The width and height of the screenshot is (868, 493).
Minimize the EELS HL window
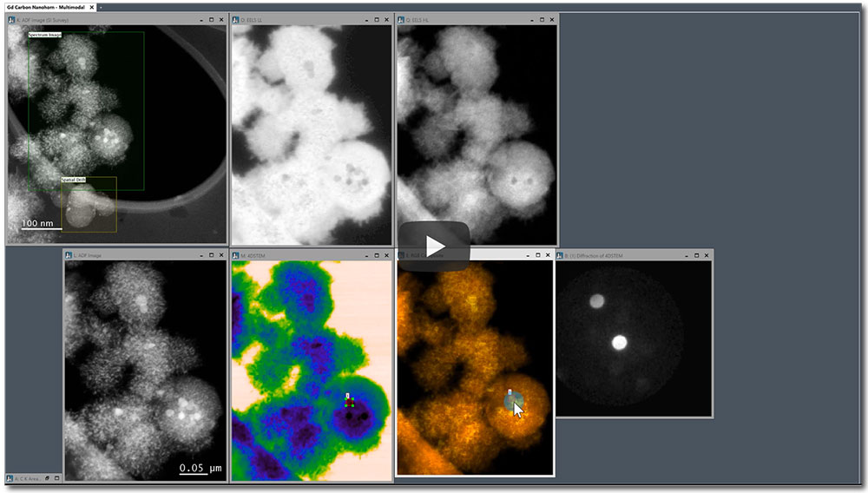[x=532, y=20]
